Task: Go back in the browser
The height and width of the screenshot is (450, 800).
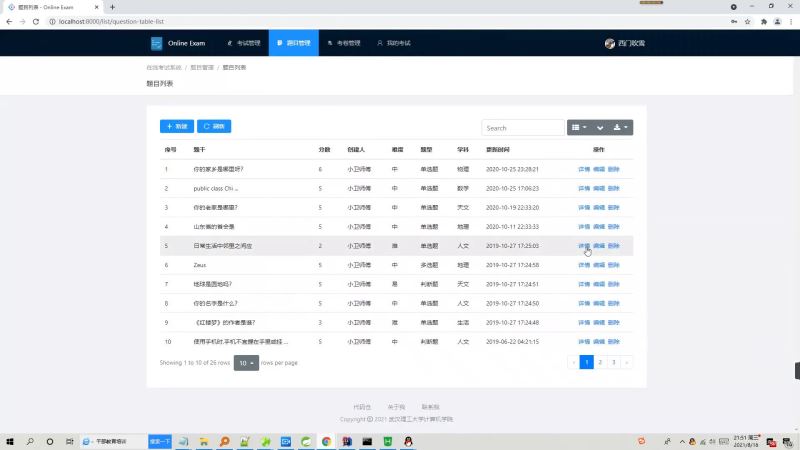Action: tap(9, 21)
